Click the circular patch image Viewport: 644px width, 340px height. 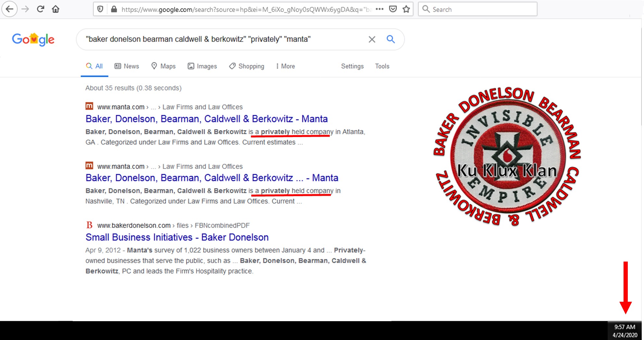pyautogui.click(x=508, y=156)
